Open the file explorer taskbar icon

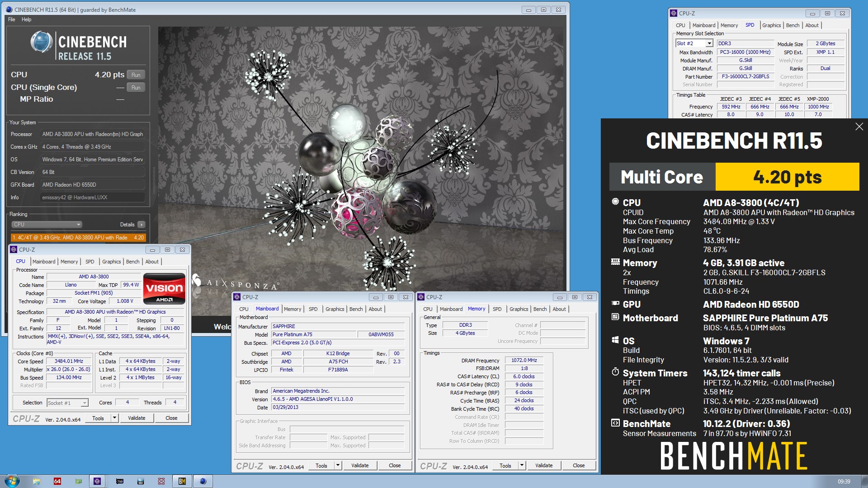(x=36, y=481)
